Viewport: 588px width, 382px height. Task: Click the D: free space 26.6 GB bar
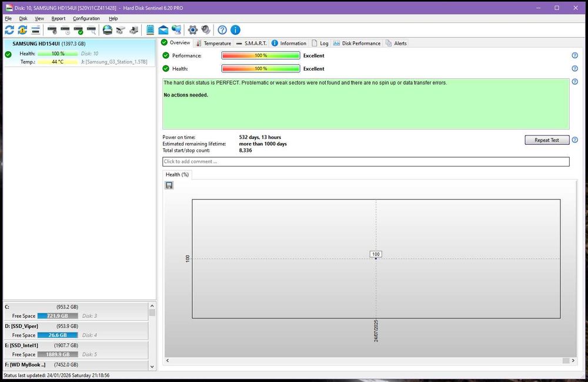pyautogui.click(x=58, y=335)
